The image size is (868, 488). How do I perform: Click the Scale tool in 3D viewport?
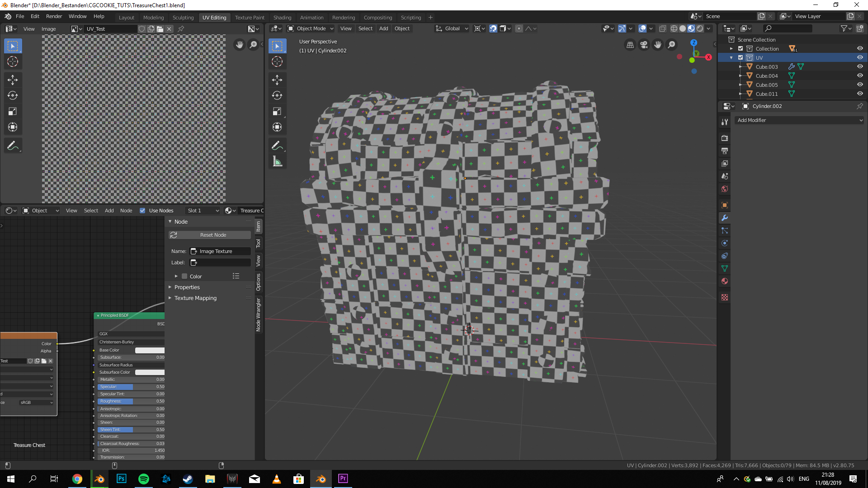277,111
